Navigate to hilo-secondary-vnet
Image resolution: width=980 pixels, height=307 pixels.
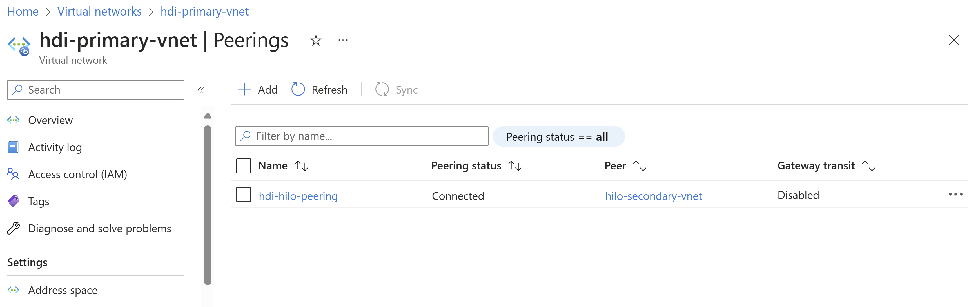pyautogui.click(x=654, y=196)
